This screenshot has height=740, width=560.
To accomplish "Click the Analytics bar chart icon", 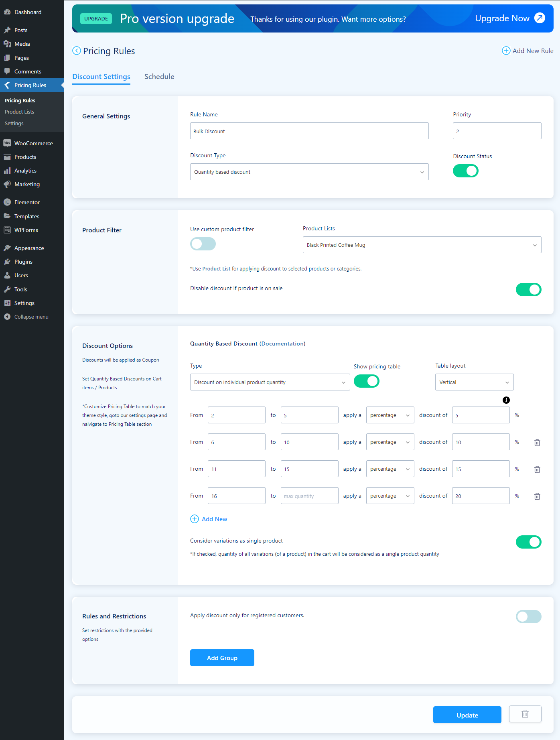I will pyautogui.click(x=7, y=171).
